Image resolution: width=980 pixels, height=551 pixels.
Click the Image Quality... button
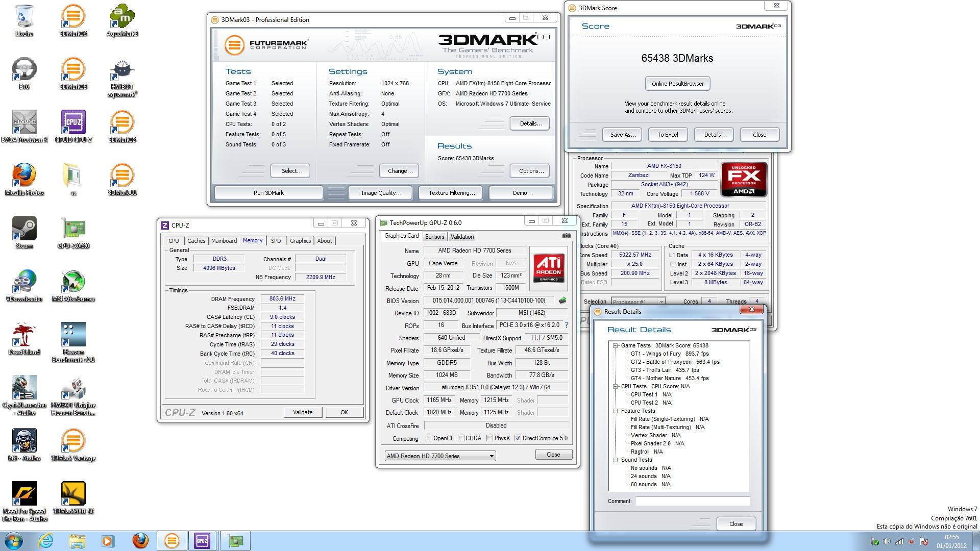point(381,193)
